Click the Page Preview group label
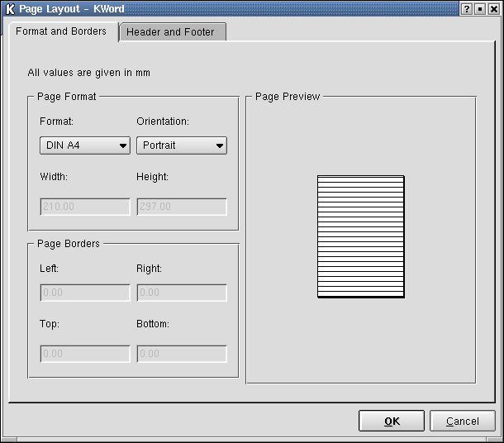This screenshot has height=443, width=504. coord(288,97)
